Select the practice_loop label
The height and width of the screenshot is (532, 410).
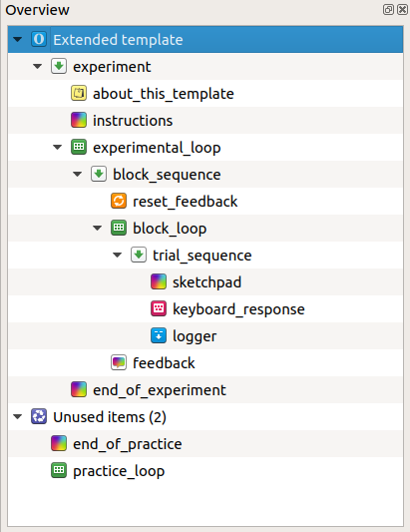(x=119, y=471)
